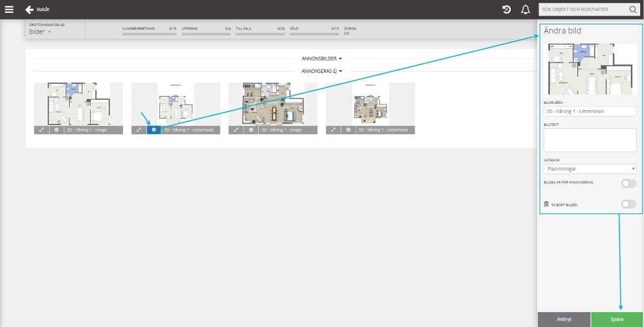Click the Såld progress bar

tap(314, 34)
